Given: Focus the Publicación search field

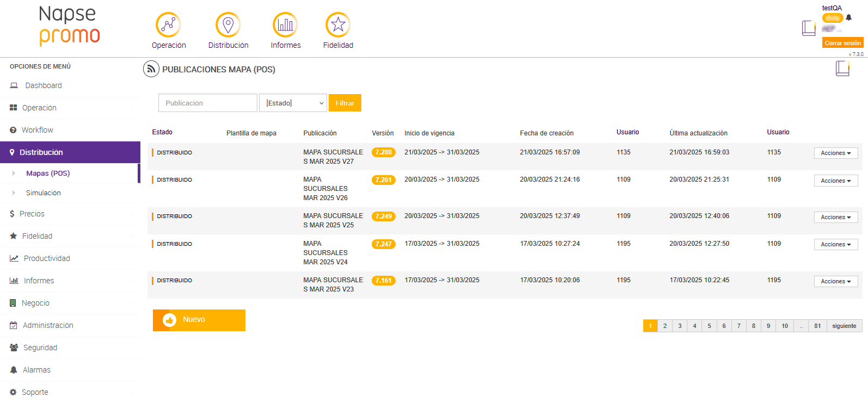Looking at the screenshot, I should pos(207,103).
